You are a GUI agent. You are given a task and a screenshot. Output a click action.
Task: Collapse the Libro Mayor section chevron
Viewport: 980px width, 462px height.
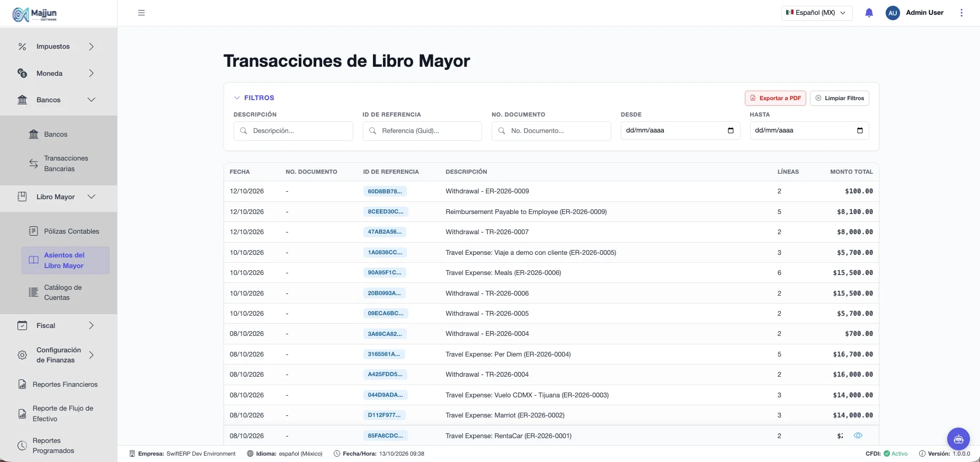[x=91, y=197]
